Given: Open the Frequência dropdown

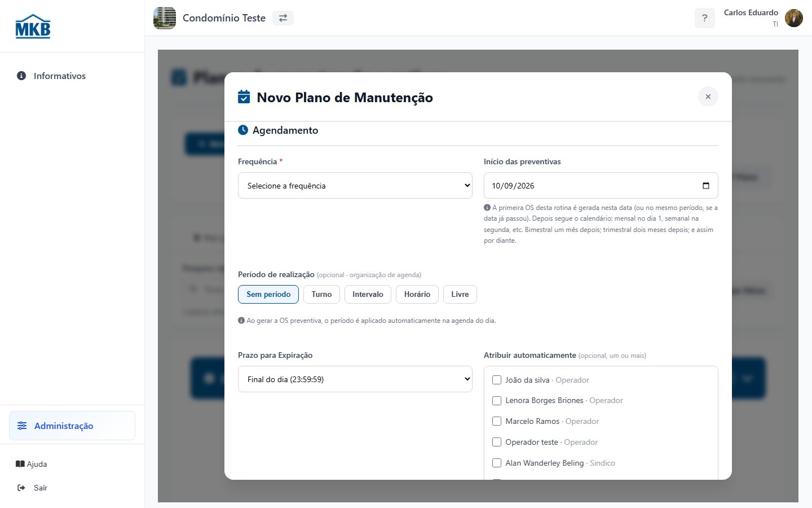Looking at the screenshot, I should point(355,186).
